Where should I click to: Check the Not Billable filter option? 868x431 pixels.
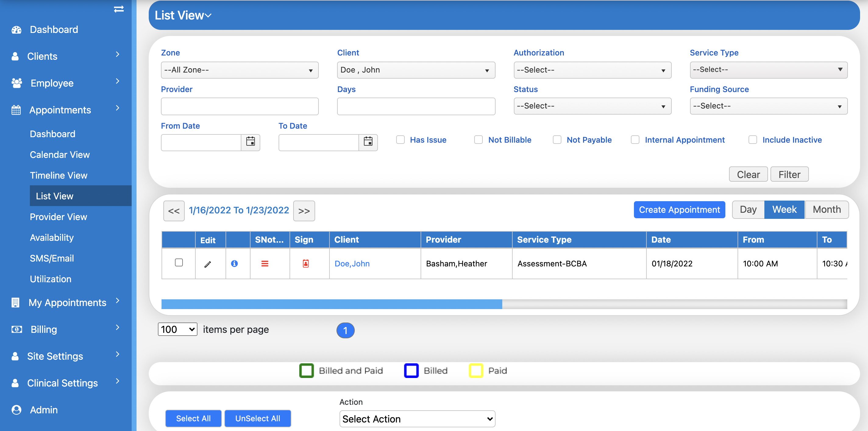[478, 140]
